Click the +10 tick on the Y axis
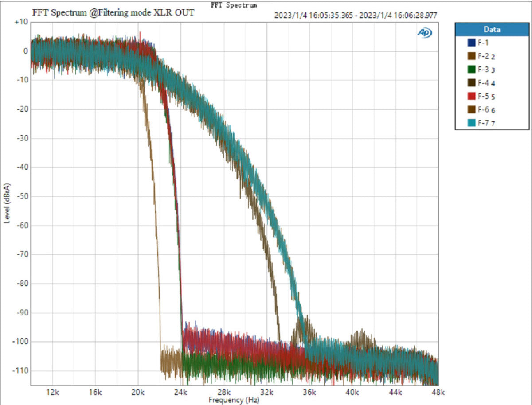Image resolution: width=532 pixels, height=405 pixels. (x=21, y=22)
